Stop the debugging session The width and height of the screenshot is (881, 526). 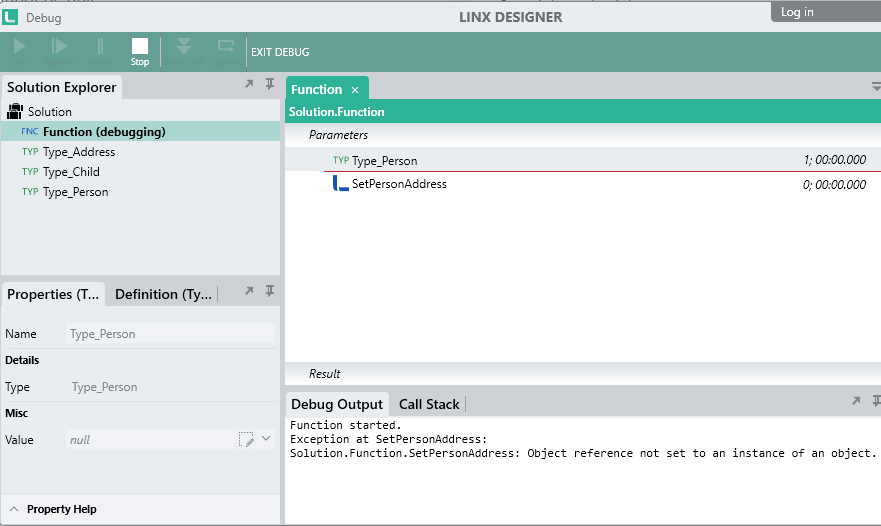point(140,51)
